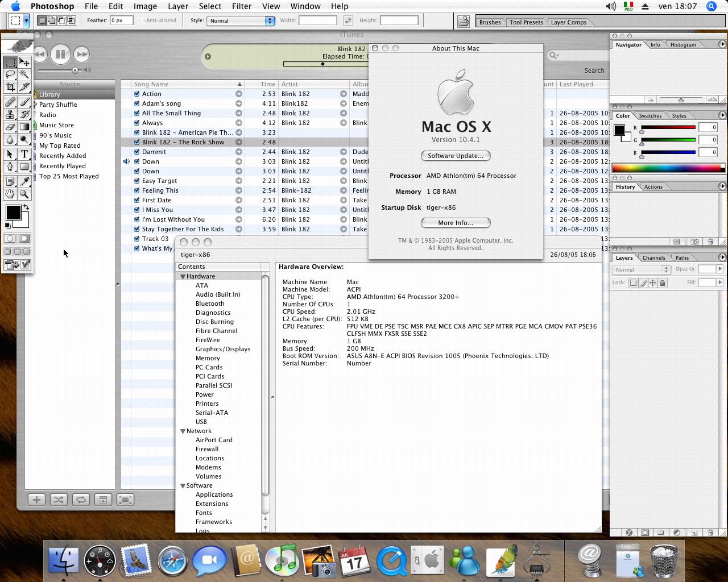Select the Zoom tool
Screen dimensions: 728x582
pos(24,194)
